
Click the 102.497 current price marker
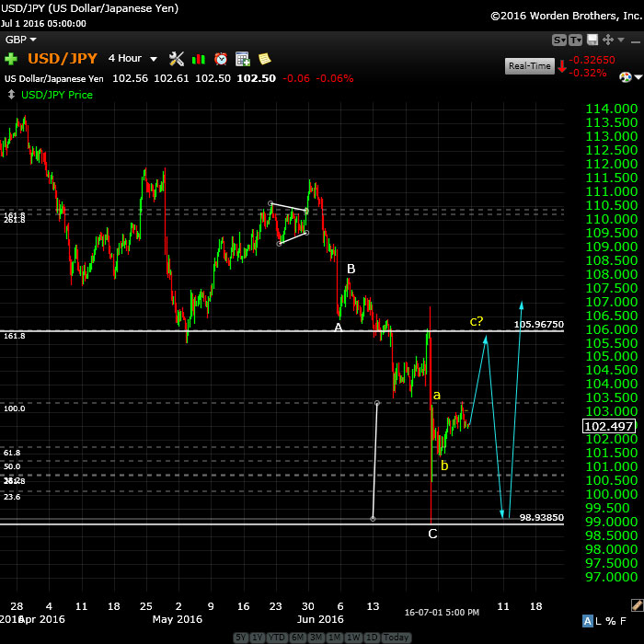coord(609,426)
